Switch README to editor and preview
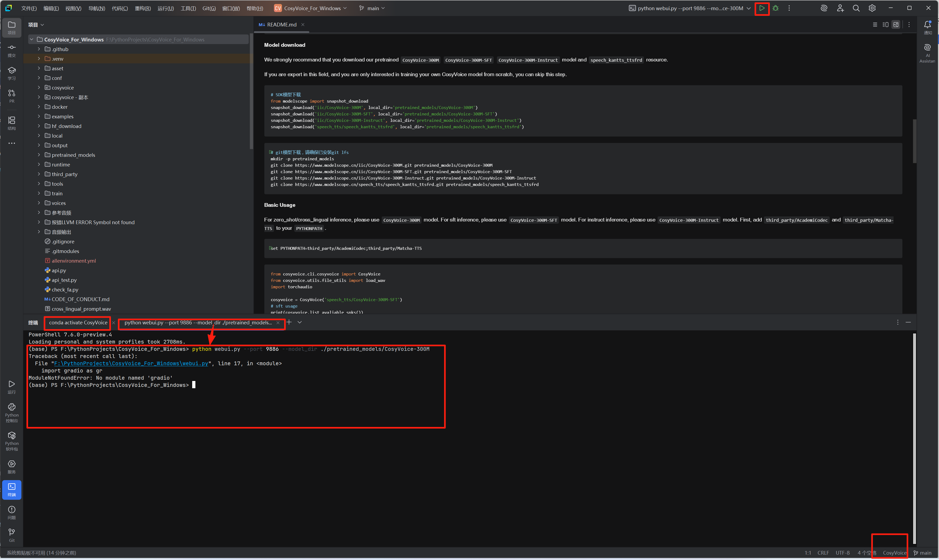Image resolution: width=939 pixels, height=560 pixels. pyautogui.click(x=885, y=25)
